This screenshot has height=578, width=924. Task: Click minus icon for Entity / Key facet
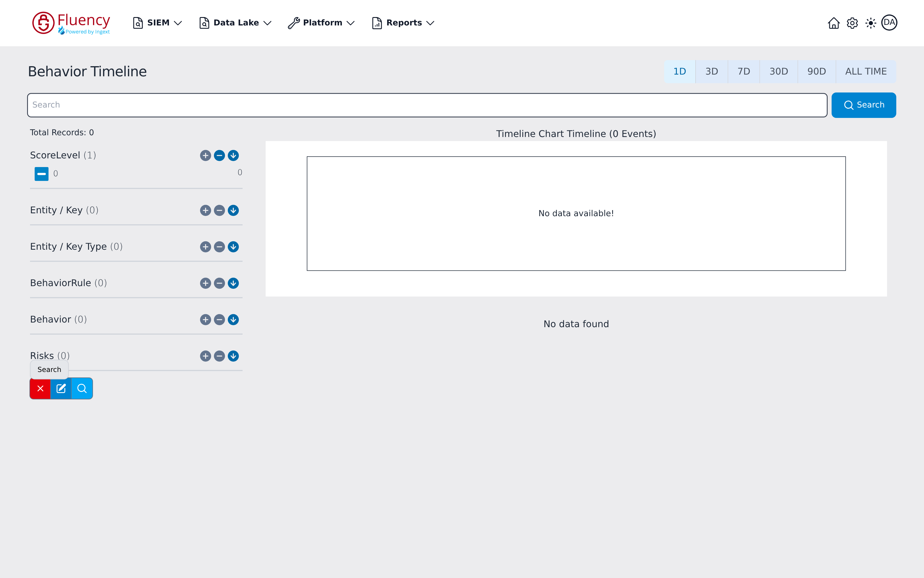(219, 210)
